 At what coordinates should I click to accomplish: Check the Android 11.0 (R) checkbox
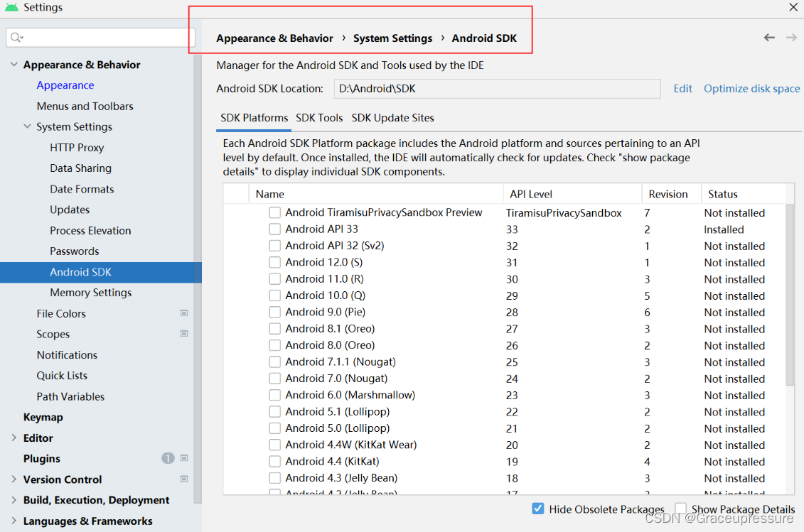275,279
